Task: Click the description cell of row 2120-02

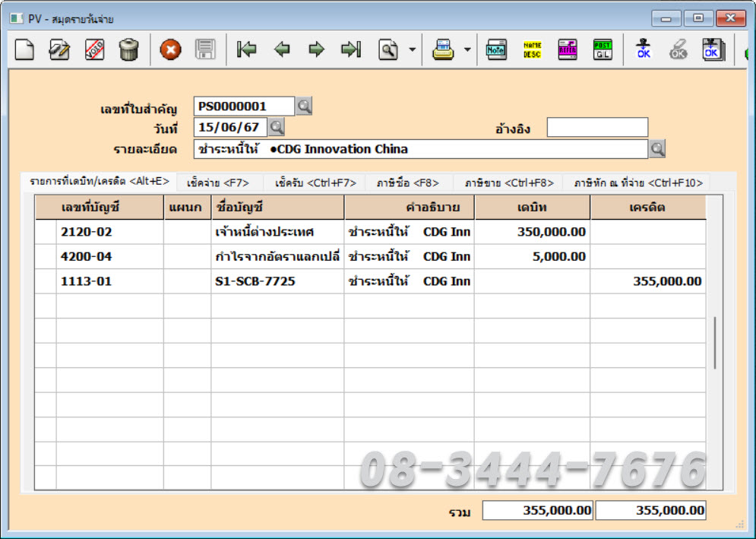Action: (410, 232)
